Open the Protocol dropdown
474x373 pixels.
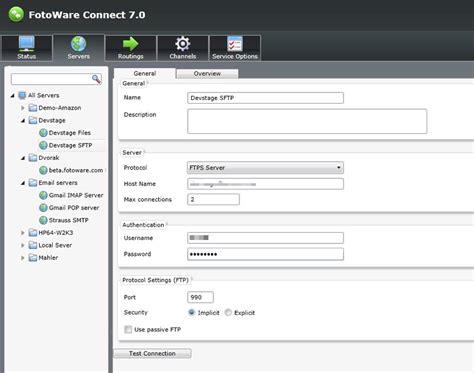point(265,168)
